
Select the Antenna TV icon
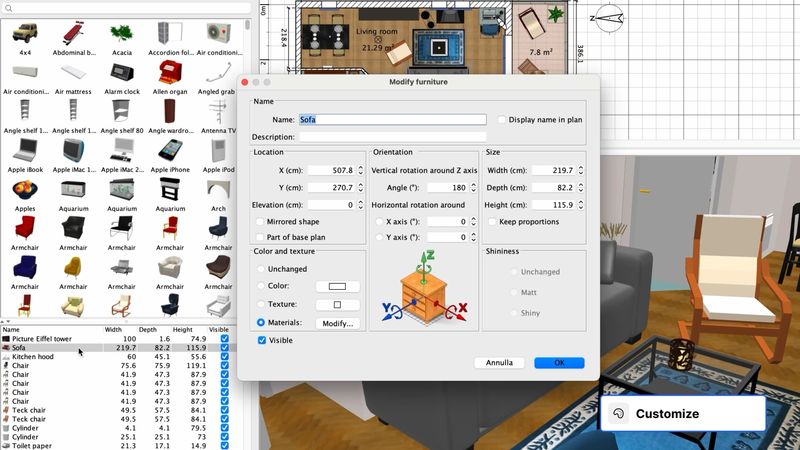(x=218, y=111)
